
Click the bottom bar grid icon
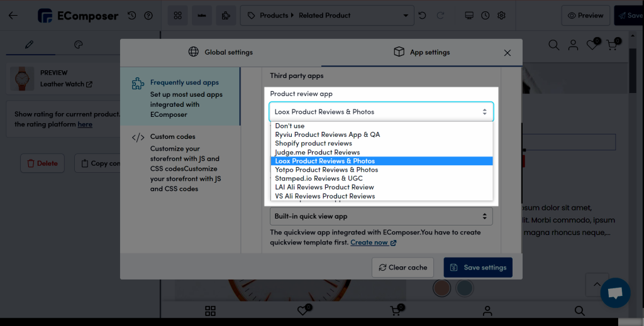[210, 311]
